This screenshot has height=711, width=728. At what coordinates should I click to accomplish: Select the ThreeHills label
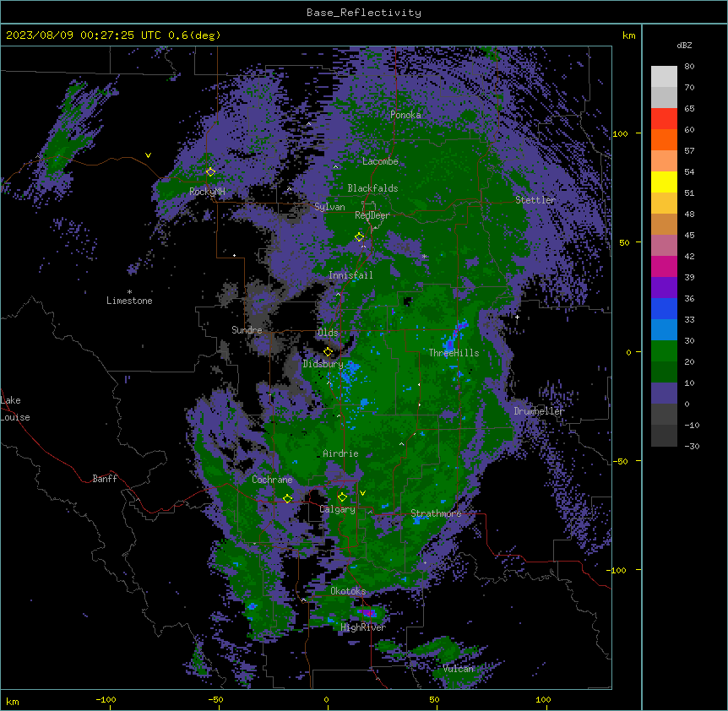pyautogui.click(x=454, y=353)
